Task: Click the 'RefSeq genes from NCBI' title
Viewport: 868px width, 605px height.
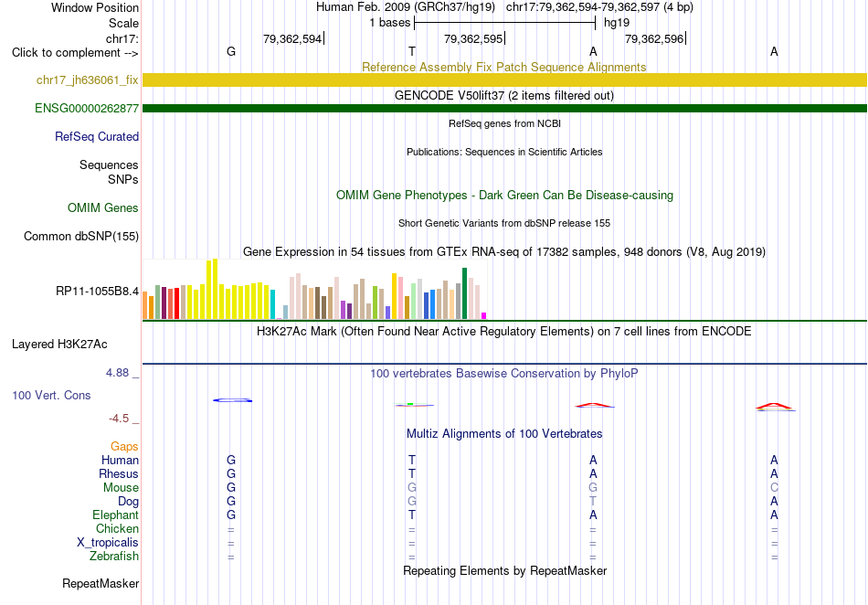Action: [505, 123]
